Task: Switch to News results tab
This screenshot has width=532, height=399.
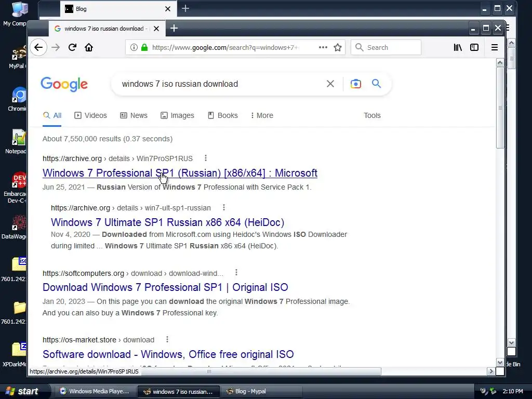Action: (134, 115)
